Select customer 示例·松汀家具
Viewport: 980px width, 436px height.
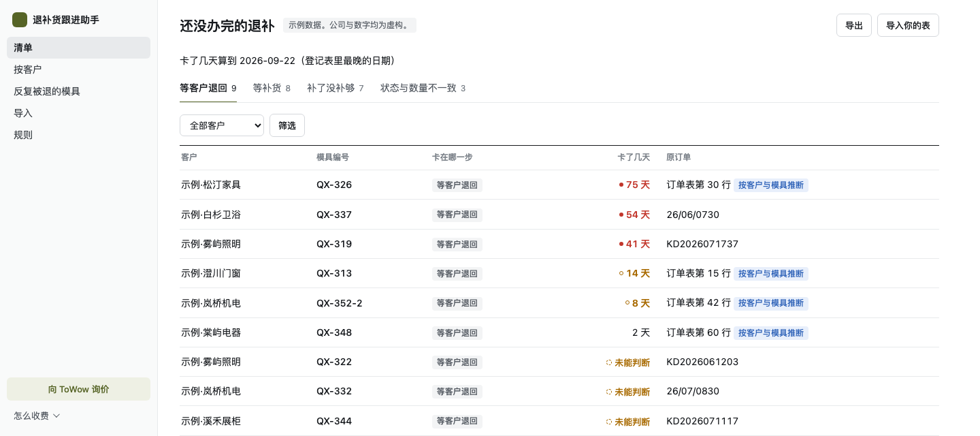(211, 185)
